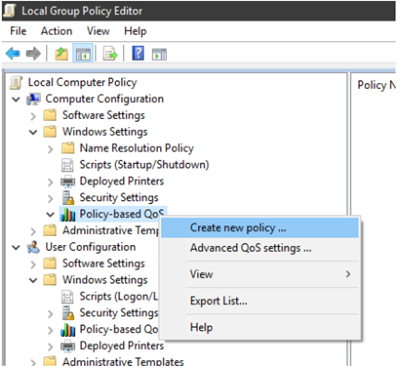Open the blue Help question-mark icon

pyautogui.click(x=138, y=53)
